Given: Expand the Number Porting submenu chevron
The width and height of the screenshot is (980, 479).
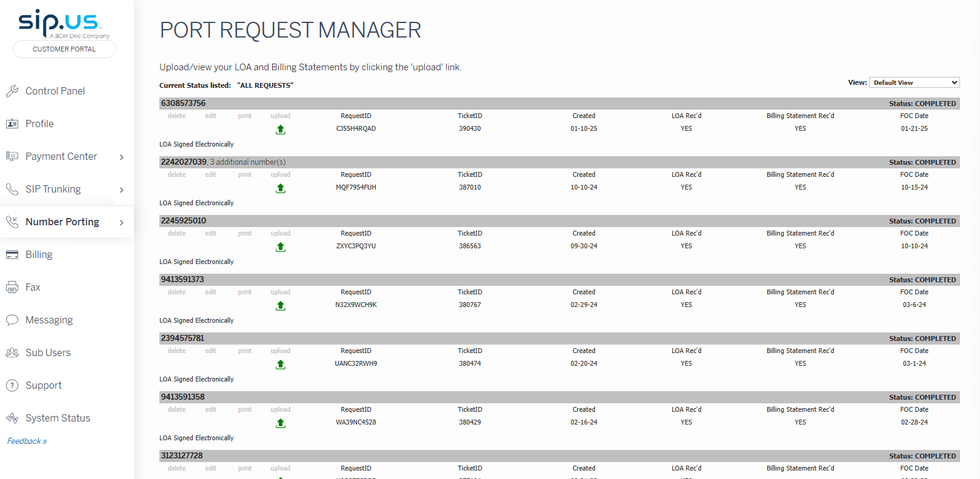Looking at the screenshot, I should pyautogui.click(x=122, y=223).
